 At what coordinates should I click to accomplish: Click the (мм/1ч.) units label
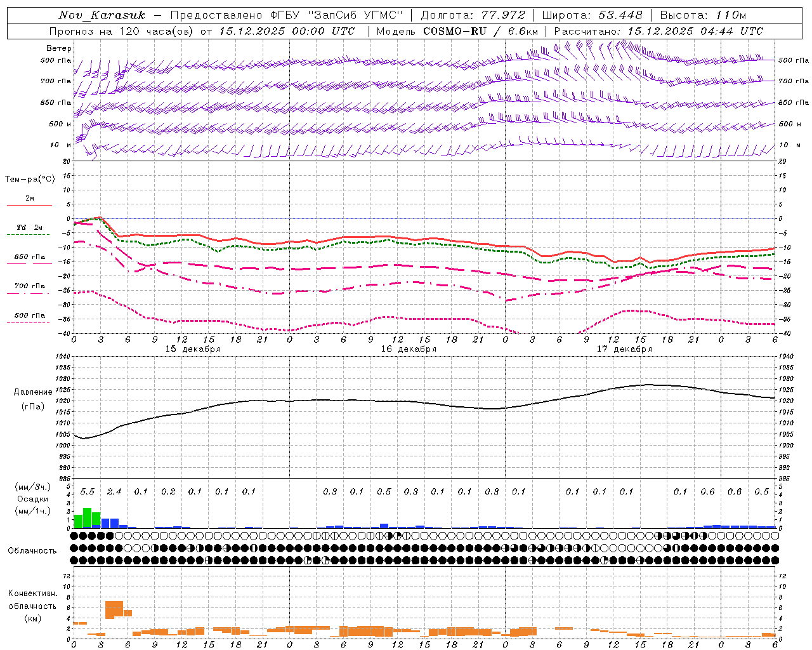click(33, 511)
